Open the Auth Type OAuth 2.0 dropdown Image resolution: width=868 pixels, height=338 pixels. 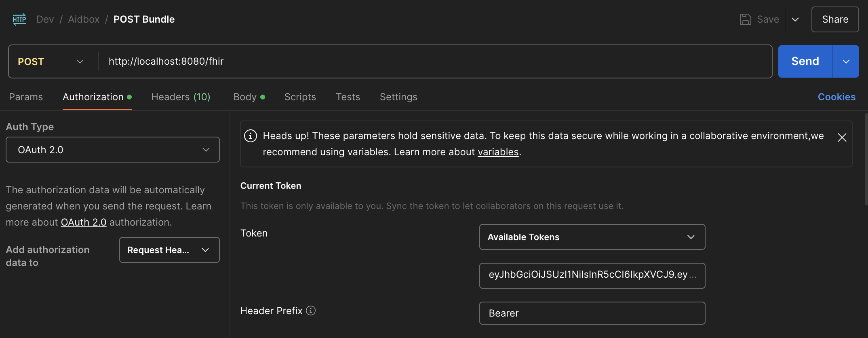(113, 150)
